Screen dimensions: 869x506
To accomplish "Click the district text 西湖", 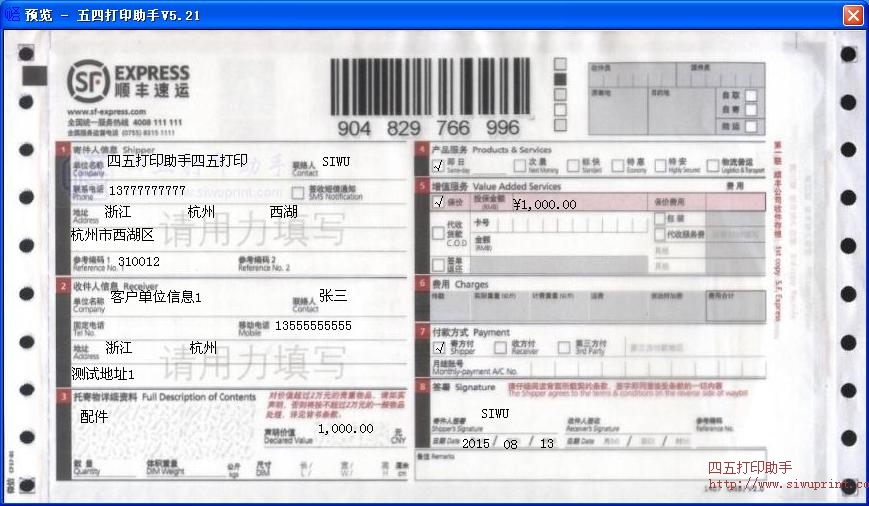I will (x=284, y=211).
